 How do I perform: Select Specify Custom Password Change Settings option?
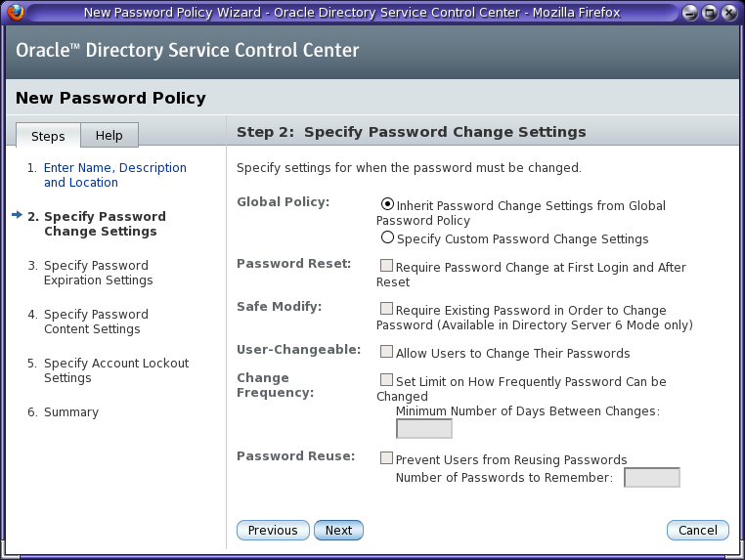pyautogui.click(x=388, y=237)
